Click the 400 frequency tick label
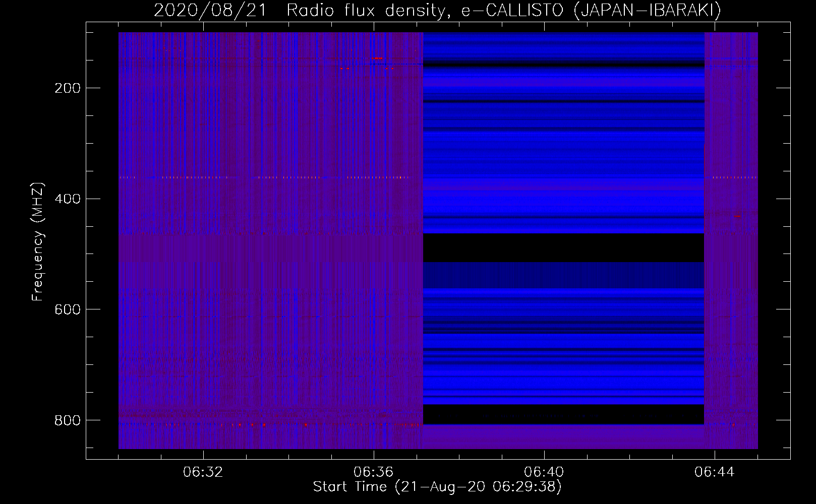This screenshot has height=504, width=816. pos(68,199)
